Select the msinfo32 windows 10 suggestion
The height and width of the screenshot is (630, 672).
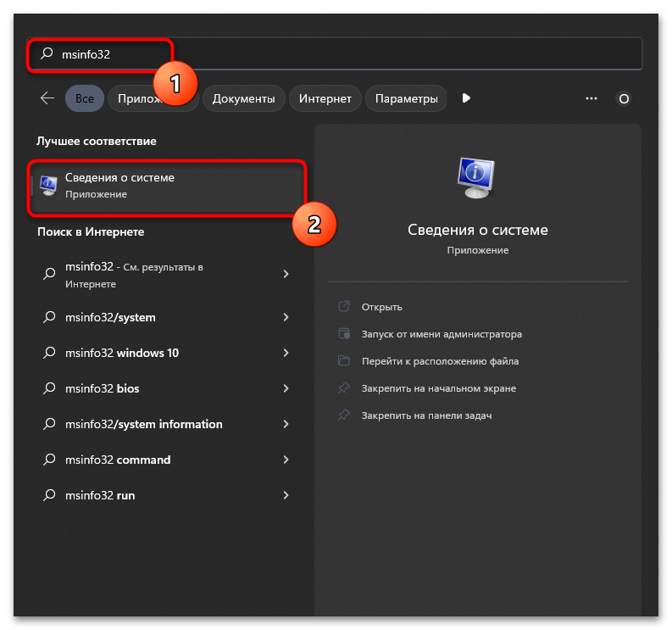(167, 353)
